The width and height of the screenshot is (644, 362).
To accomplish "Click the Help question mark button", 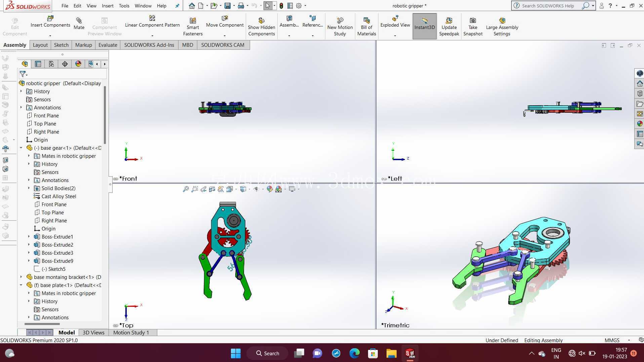I will click(610, 6).
